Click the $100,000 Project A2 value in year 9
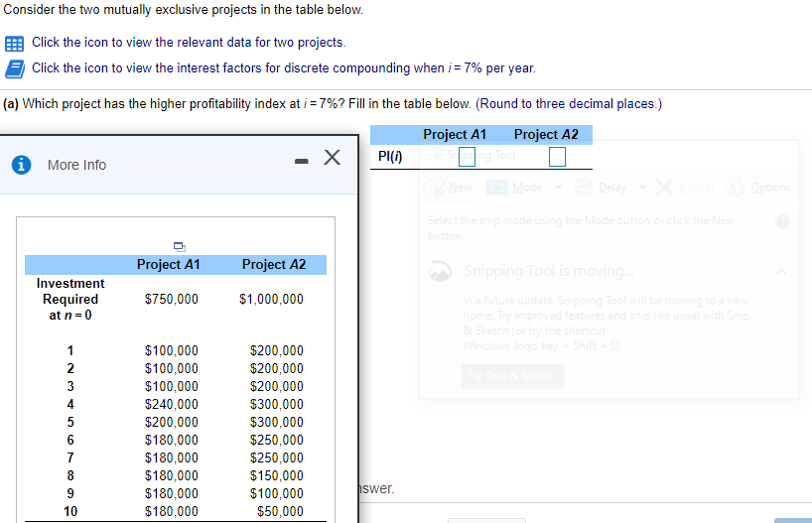Viewport: 812px width, 523px height. tap(277, 493)
